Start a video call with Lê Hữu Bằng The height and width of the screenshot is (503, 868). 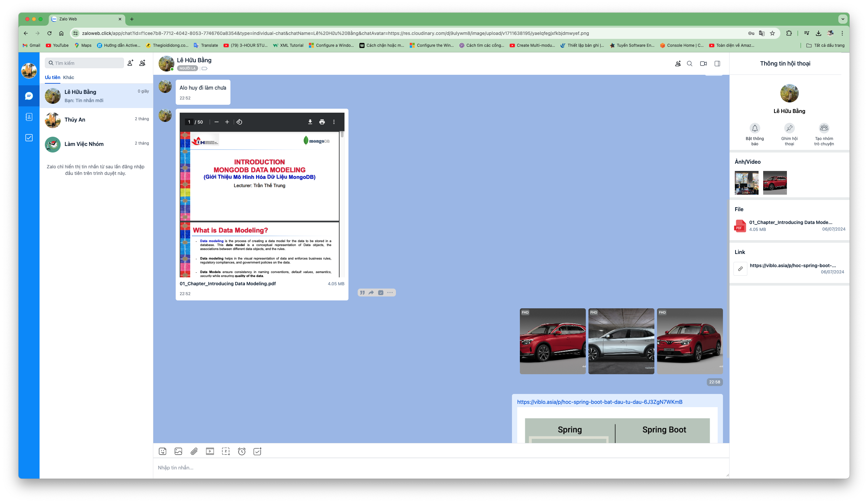(703, 64)
